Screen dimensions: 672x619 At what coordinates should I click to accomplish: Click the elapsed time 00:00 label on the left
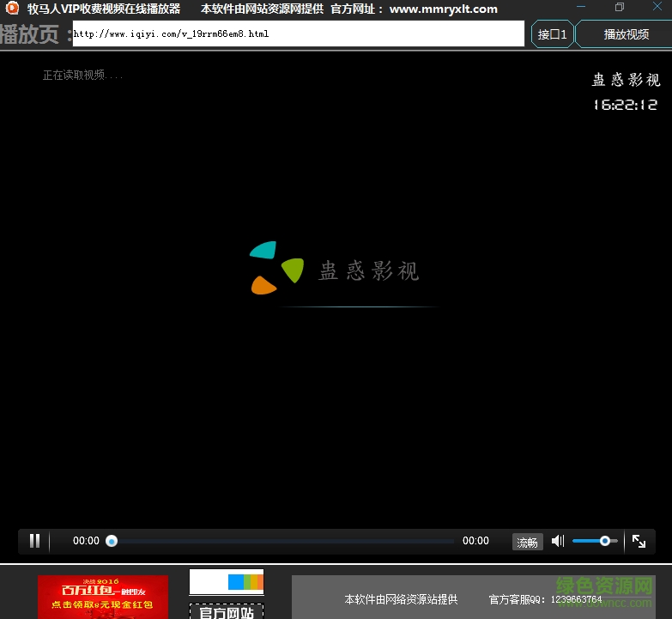(x=86, y=541)
